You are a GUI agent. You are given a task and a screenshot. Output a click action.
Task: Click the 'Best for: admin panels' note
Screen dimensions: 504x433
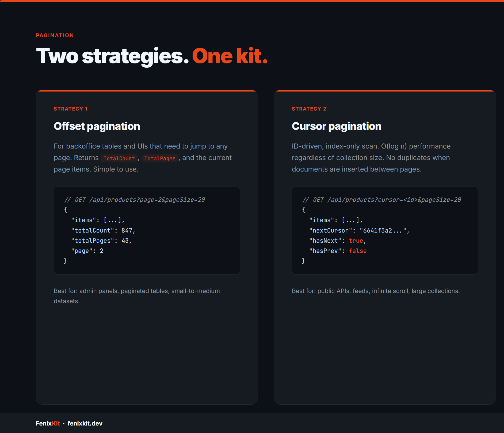137,296
